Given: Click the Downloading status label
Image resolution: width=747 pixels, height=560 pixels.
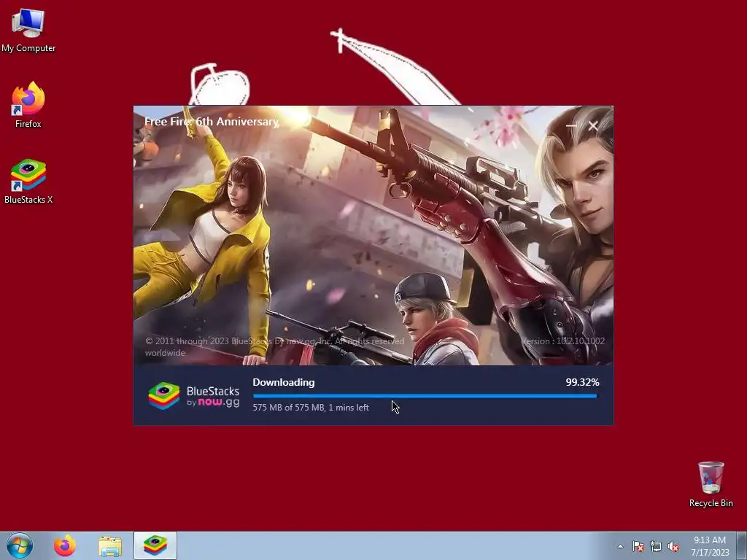Looking at the screenshot, I should [x=284, y=382].
